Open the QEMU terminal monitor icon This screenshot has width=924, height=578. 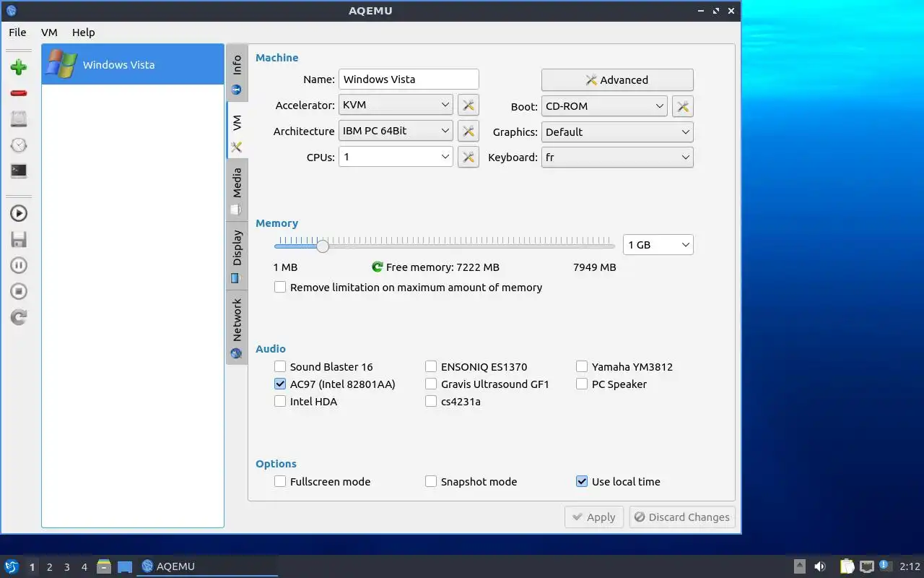19,171
